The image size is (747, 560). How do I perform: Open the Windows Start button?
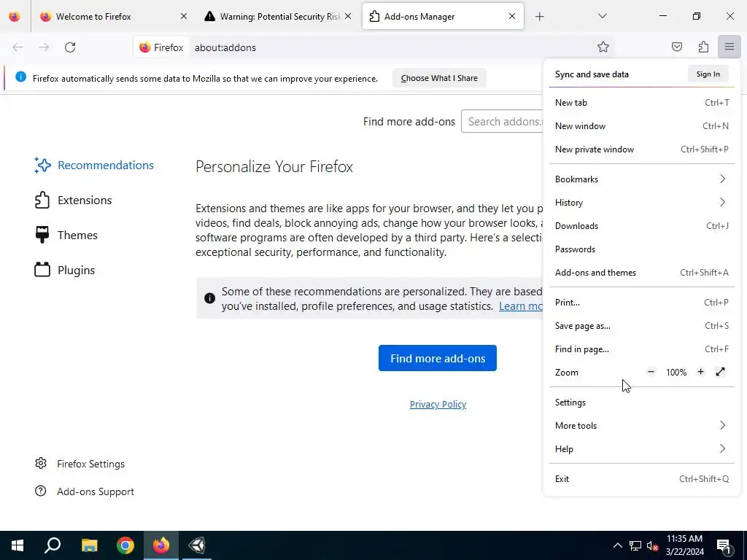click(18, 545)
